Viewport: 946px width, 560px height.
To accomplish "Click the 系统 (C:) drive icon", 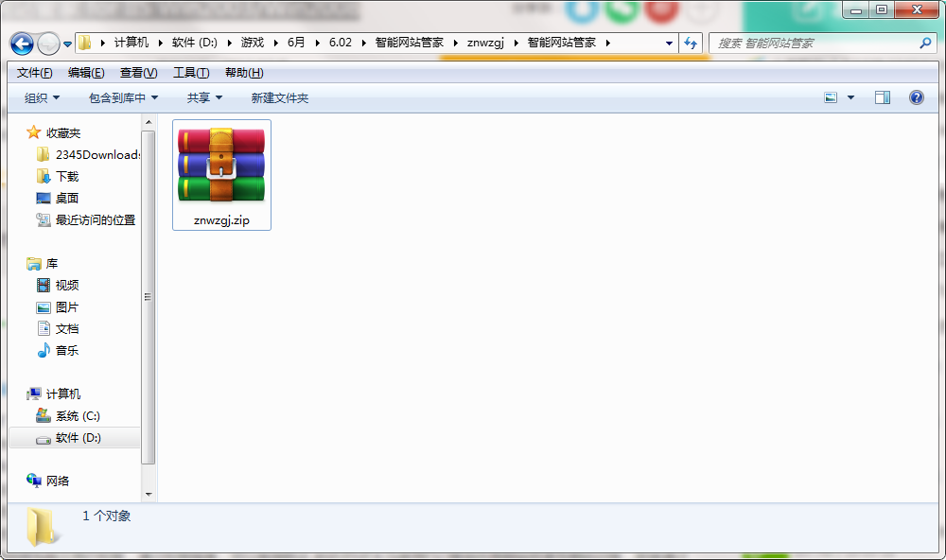I will click(x=44, y=415).
